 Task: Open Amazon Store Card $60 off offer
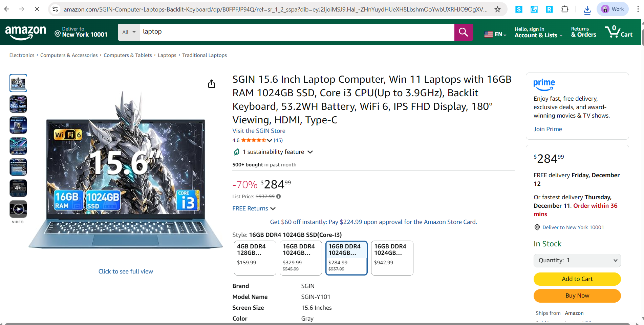[x=373, y=222]
